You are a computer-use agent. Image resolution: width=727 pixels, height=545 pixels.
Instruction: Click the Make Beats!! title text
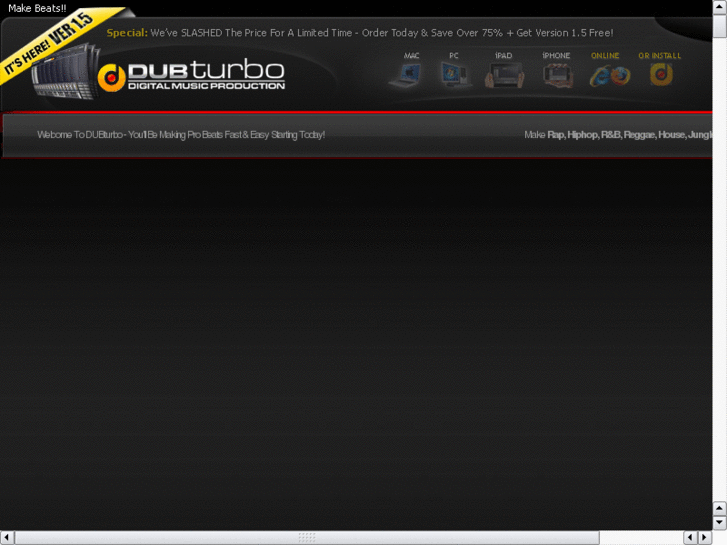tap(37, 8)
